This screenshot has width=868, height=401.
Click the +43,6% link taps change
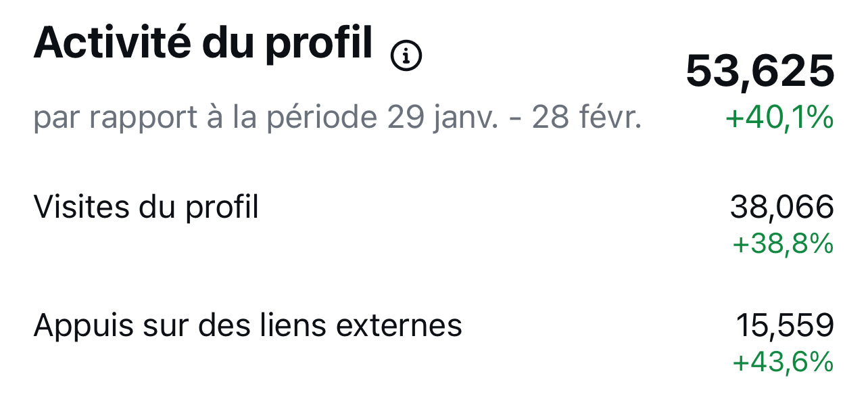783,362
